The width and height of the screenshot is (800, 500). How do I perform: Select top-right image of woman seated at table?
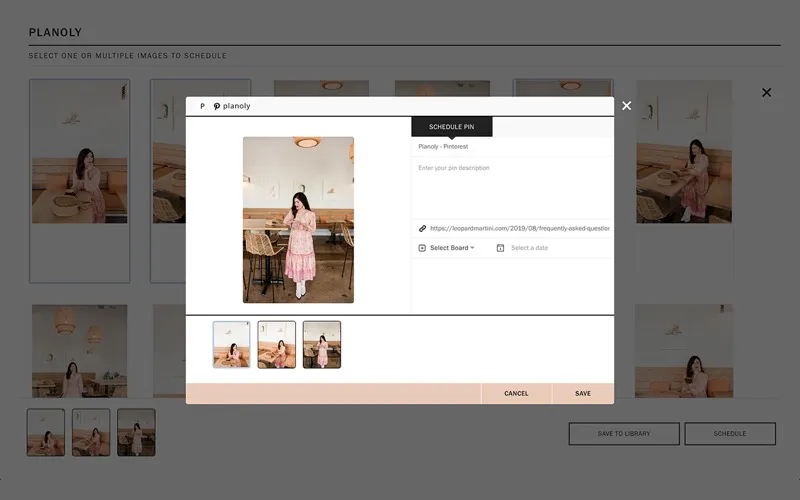pos(684,152)
